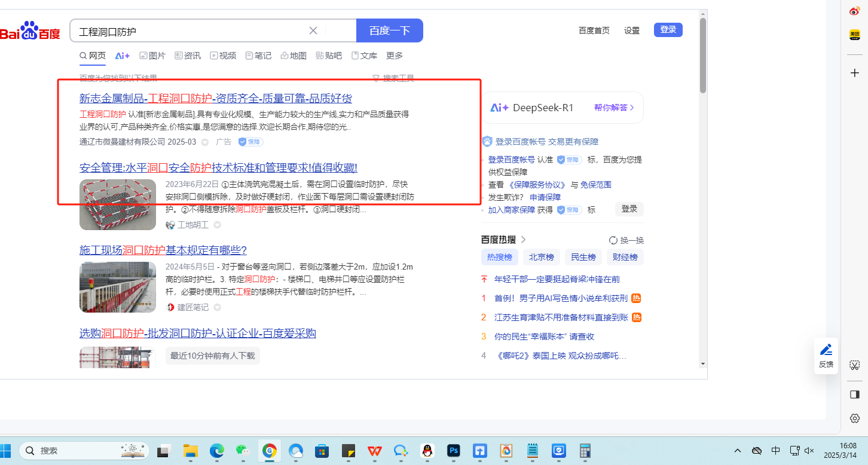The height and width of the screenshot is (465, 868).
Task: Show hidden system tray icons
Action: coord(738,451)
